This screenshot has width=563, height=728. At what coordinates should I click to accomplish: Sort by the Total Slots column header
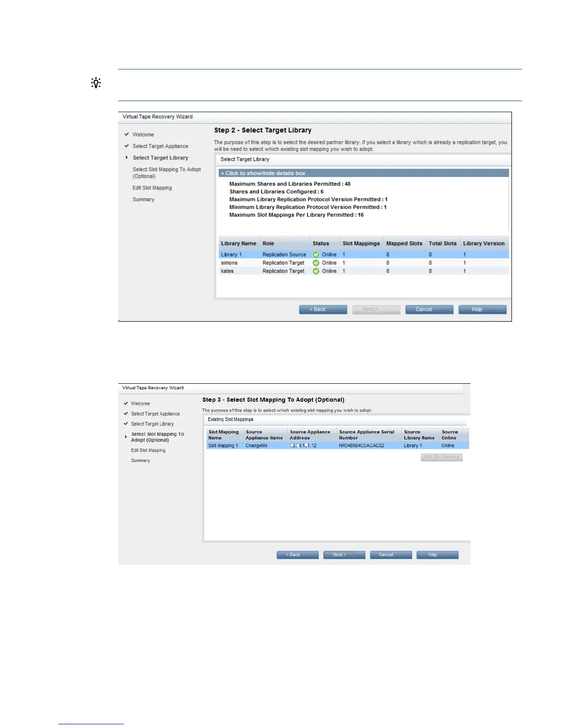tap(442, 244)
